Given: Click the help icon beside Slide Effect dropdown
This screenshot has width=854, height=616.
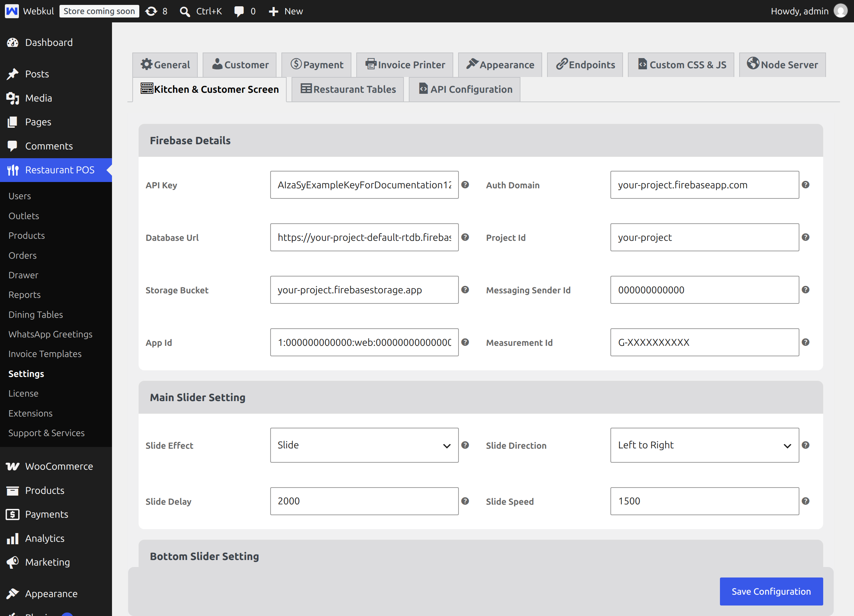Looking at the screenshot, I should [x=465, y=445].
